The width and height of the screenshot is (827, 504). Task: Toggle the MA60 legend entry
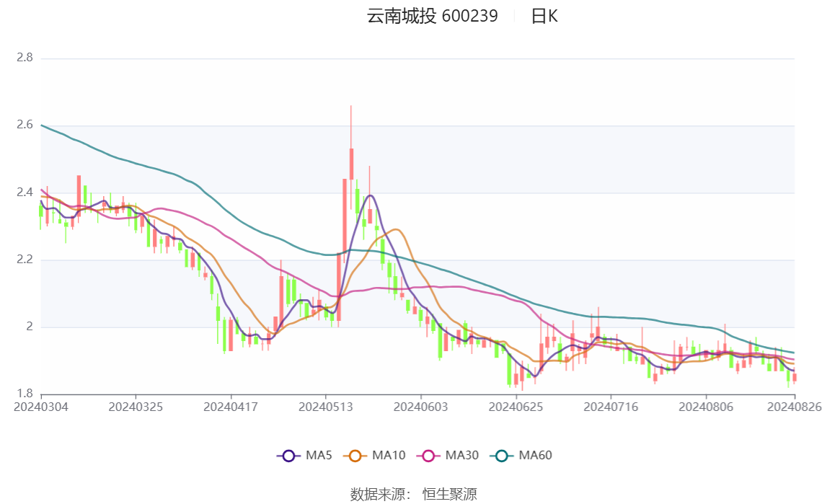click(x=521, y=456)
